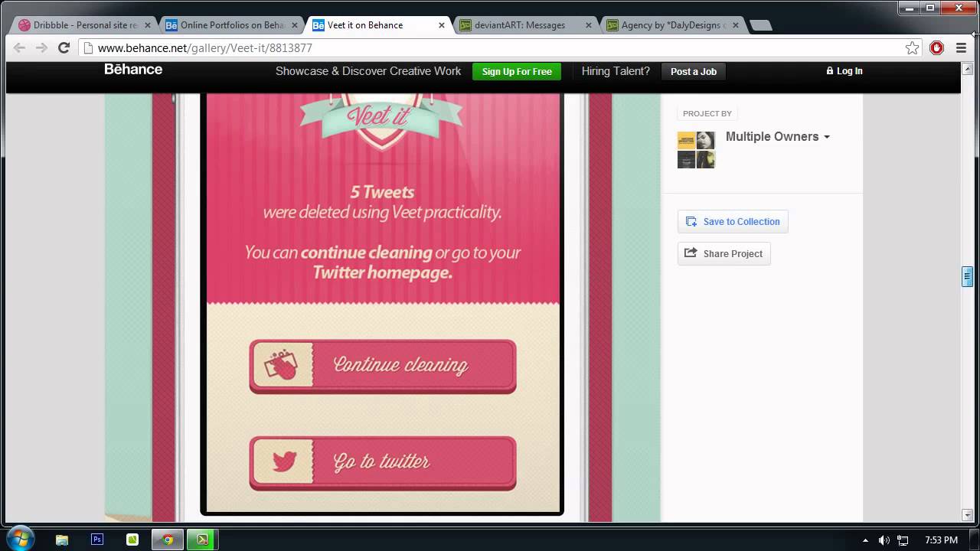Click the Share Project button
Image resolution: width=980 pixels, height=551 pixels.
pos(724,253)
